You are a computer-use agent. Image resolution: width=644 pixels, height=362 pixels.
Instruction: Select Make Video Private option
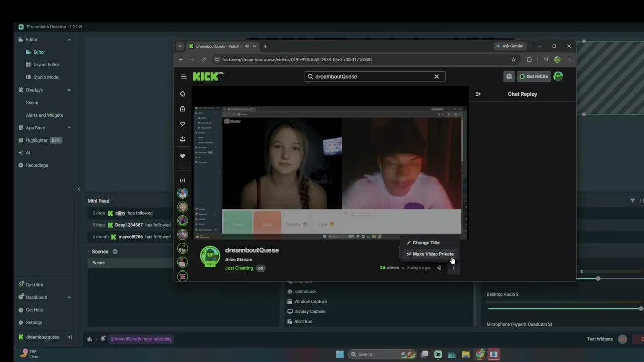tap(430, 254)
